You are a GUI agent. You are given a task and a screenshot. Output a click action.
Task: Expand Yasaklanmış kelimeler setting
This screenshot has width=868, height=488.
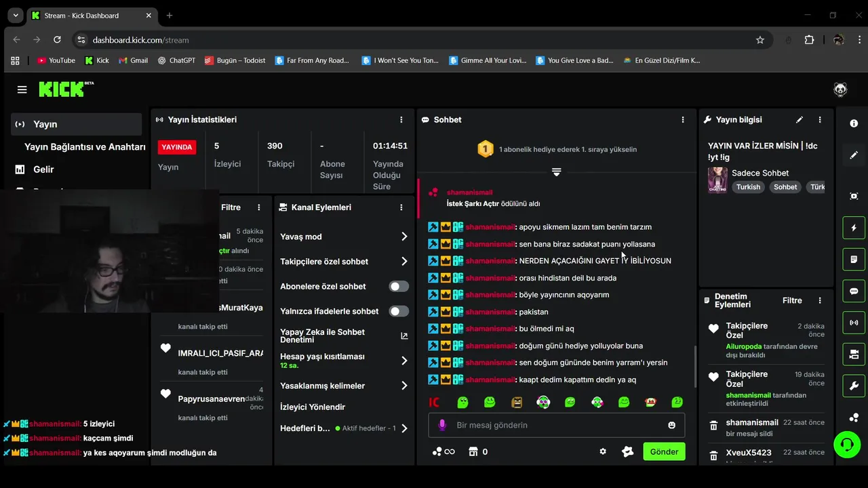404,386
